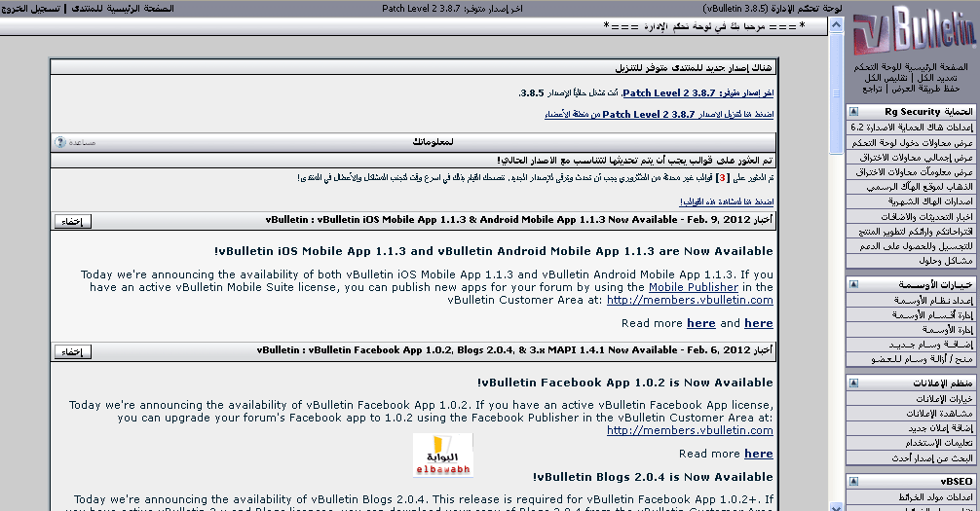Image resolution: width=980 pixels, height=511 pixels.
Task: Click تسجيل الخروج to log out
Action: [x=31, y=9]
